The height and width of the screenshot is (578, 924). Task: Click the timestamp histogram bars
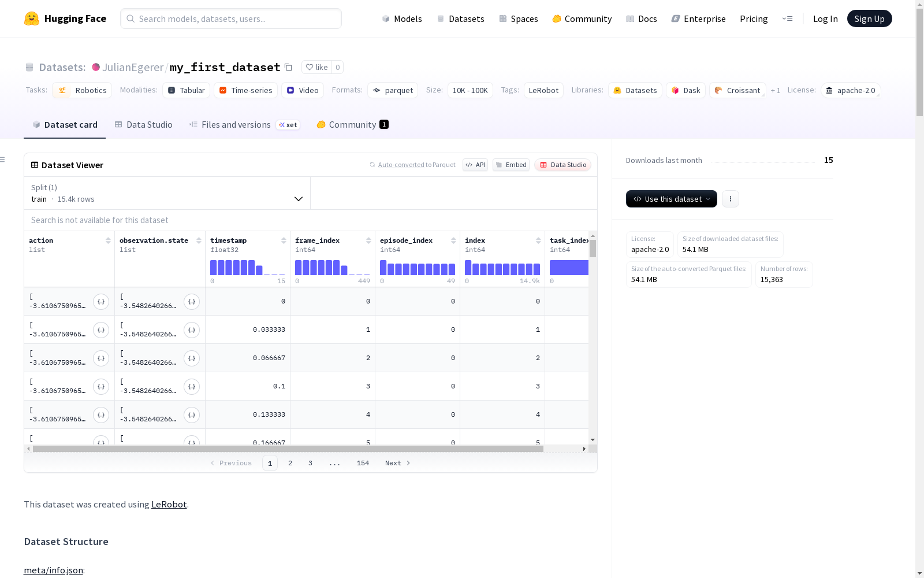[248, 267]
